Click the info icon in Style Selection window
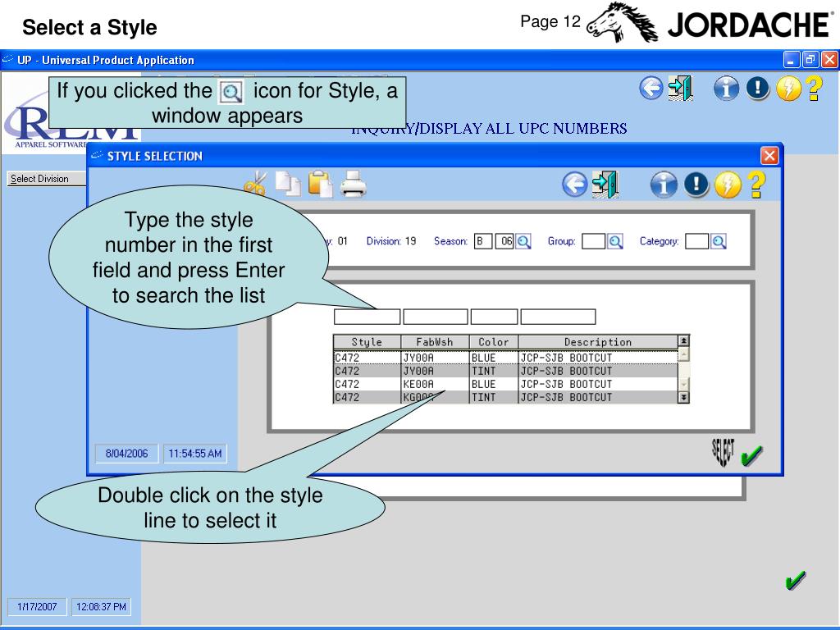Viewport: 840px width, 630px height. tap(664, 185)
